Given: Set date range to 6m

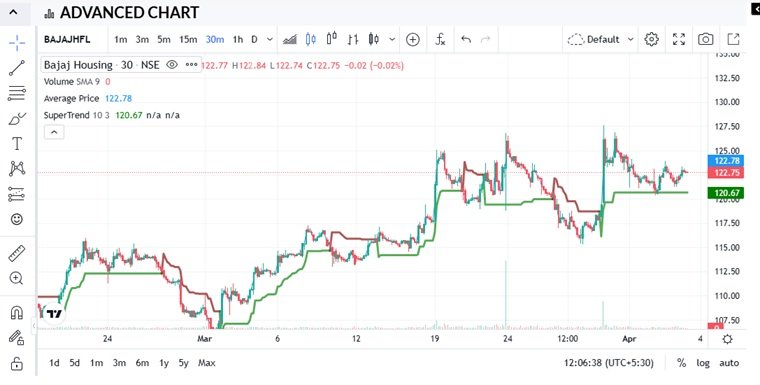Looking at the screenshot, I should pyautogui.click(x=142, y=363).
